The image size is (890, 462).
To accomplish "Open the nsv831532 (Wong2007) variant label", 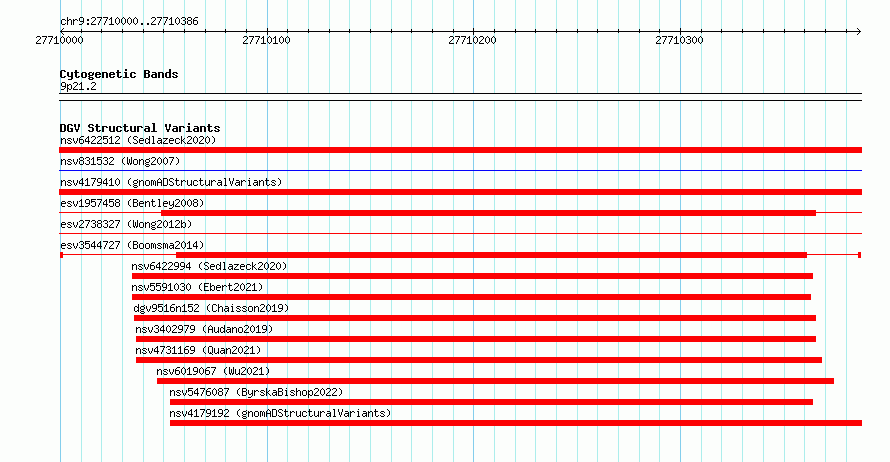I will (120, 161).
